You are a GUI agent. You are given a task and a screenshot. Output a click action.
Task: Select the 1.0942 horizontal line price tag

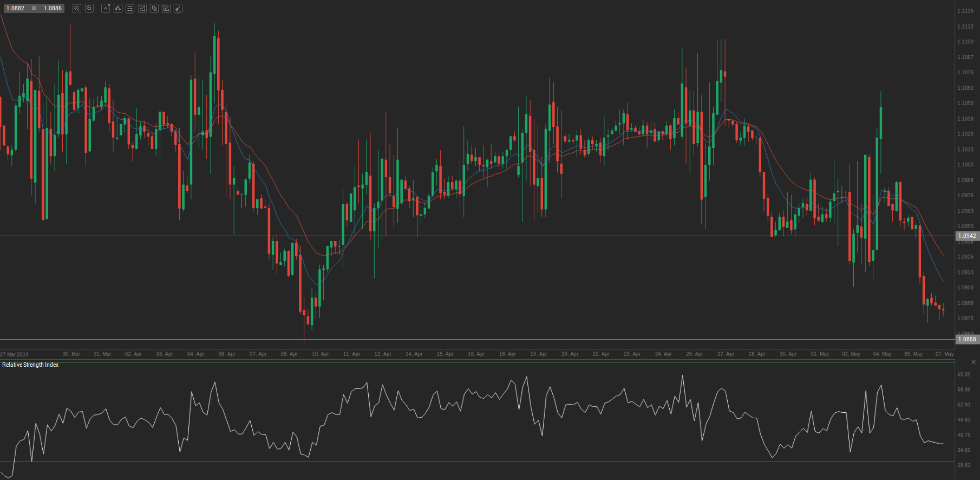point(967,236)
